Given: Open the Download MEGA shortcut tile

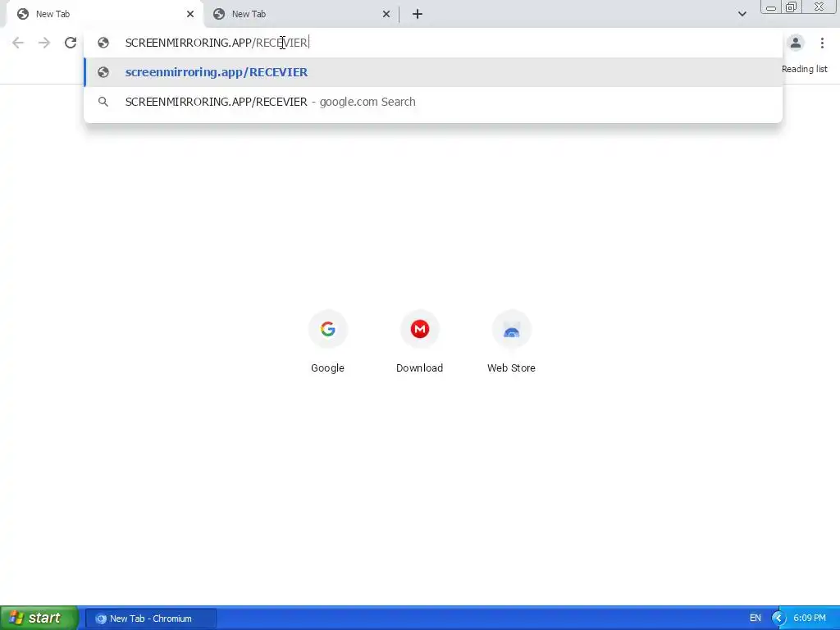Looking at the screenshot, I should (x=419, y=343).
